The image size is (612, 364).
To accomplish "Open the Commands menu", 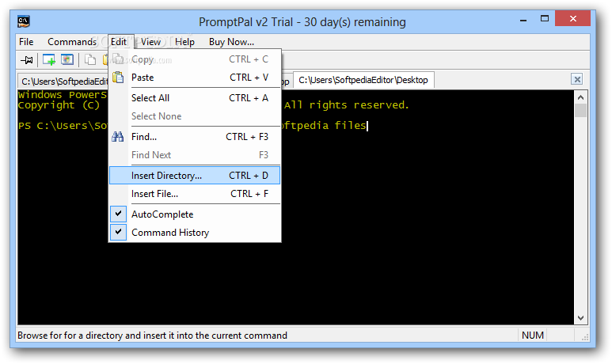I will pyautogui.click(x=72, y=42).
